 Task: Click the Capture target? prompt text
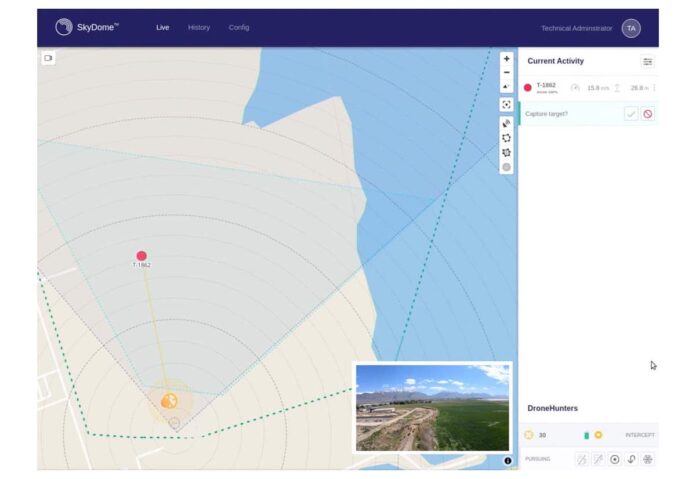pyautogui.click(x=546, y=114)
